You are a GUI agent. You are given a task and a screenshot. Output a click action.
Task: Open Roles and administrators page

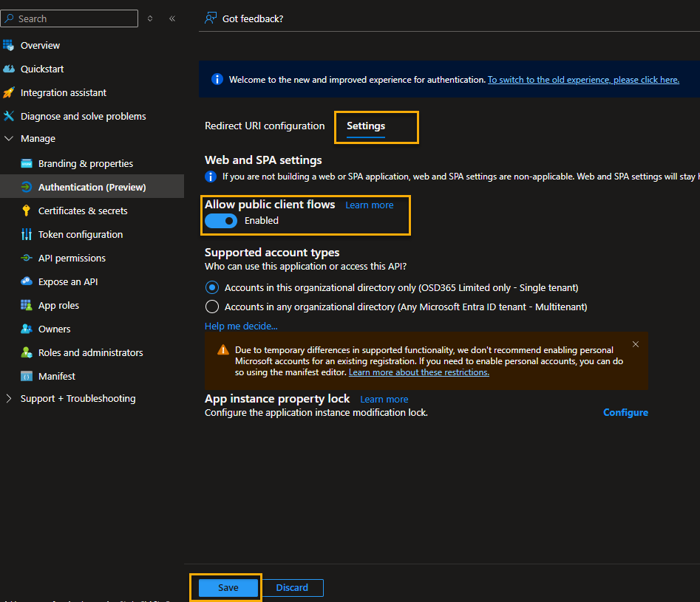[92, 352]
